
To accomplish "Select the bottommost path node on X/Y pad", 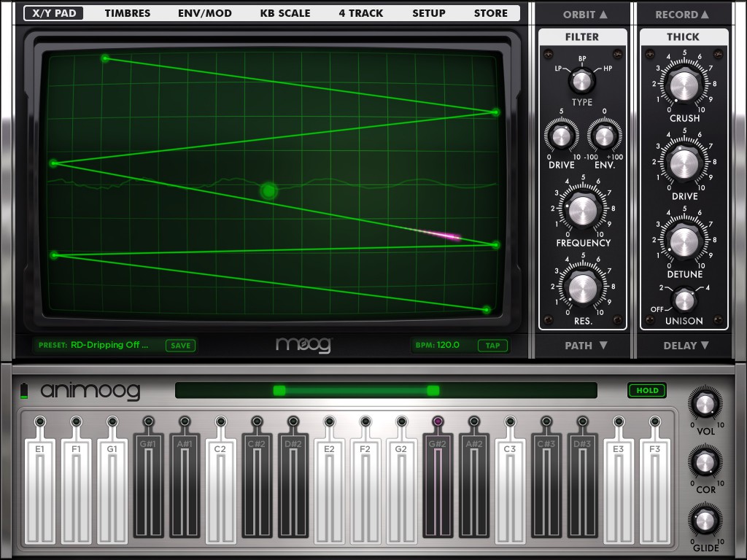I will point(486,310).
